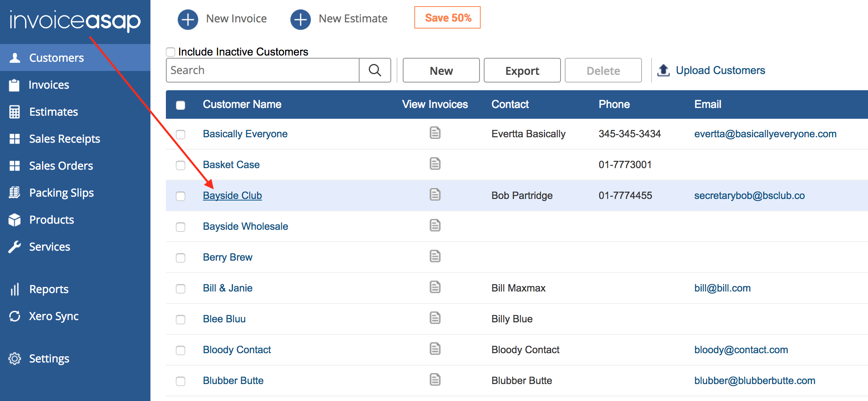This screenshot has width=868, height=401.
Task: Open Products in the sidebar
Action: coord(75,220)
